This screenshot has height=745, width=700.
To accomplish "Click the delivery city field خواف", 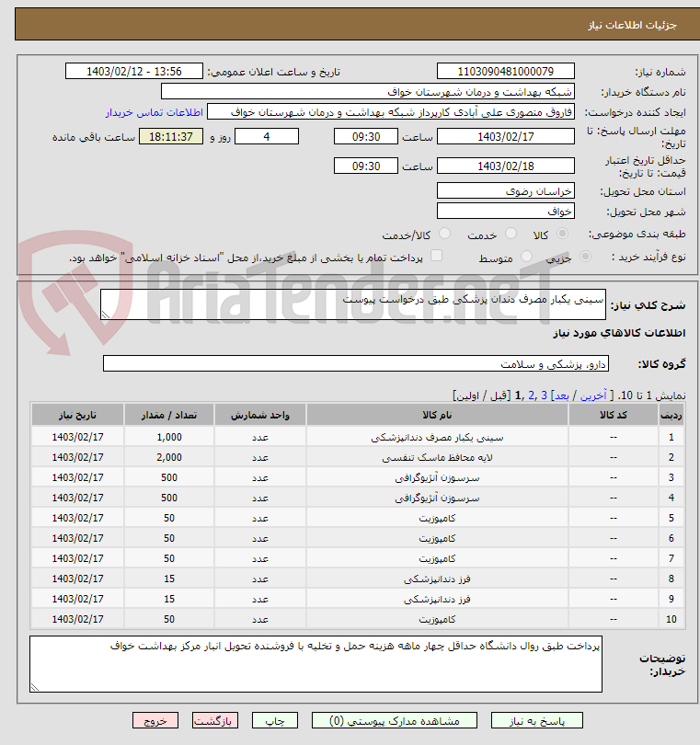I will 506,211.
